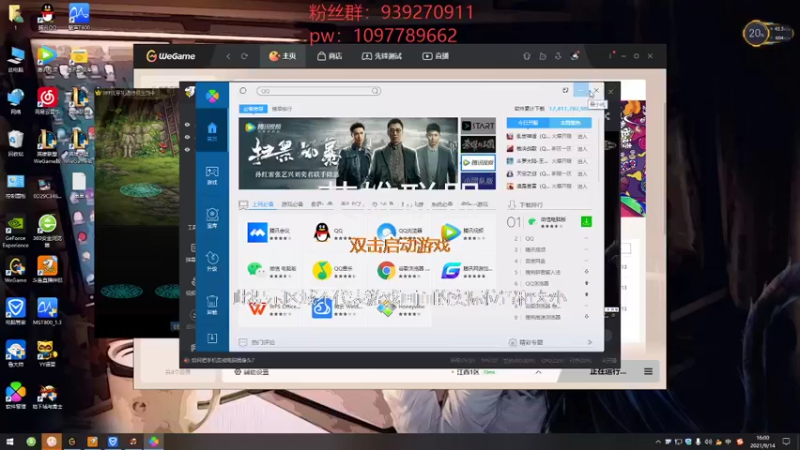The height and width of the screenshot is (450, 800).
Task: Open the Recycle Bin desktop icon
Action: (x=15, y=142)
